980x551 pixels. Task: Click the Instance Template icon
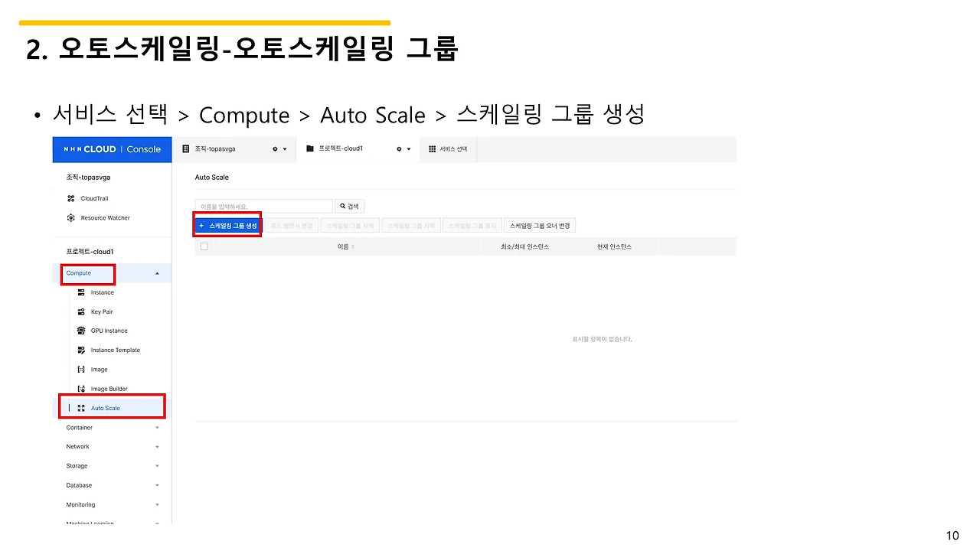coord(81,350)
